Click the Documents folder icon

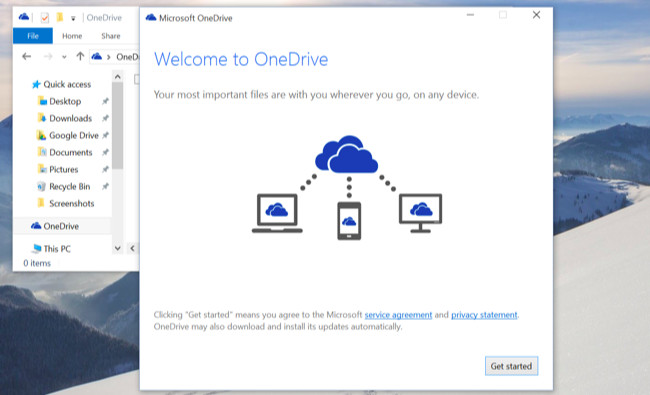point(42,152)
